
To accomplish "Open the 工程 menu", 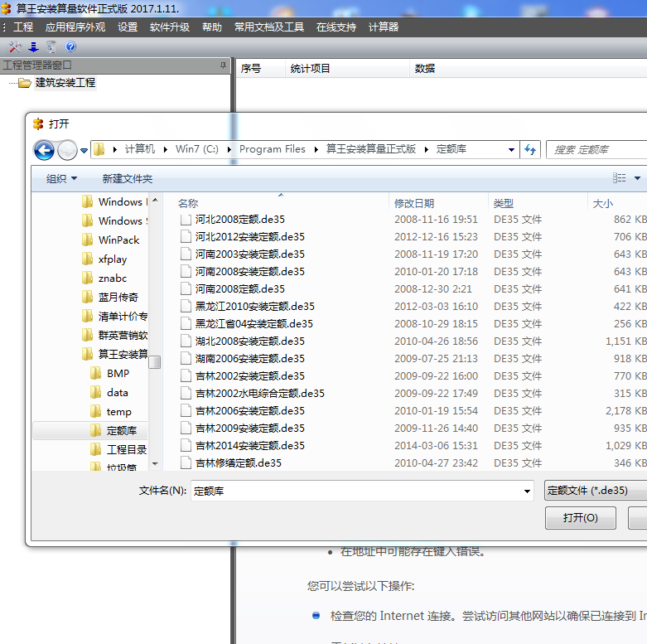I will [23, 27].
